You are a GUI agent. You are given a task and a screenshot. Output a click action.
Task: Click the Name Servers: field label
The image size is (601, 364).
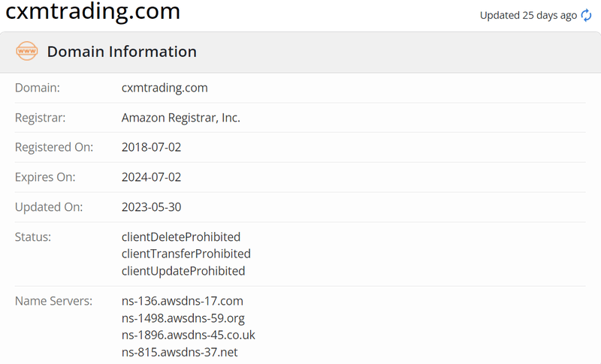[x=53, y=301]
